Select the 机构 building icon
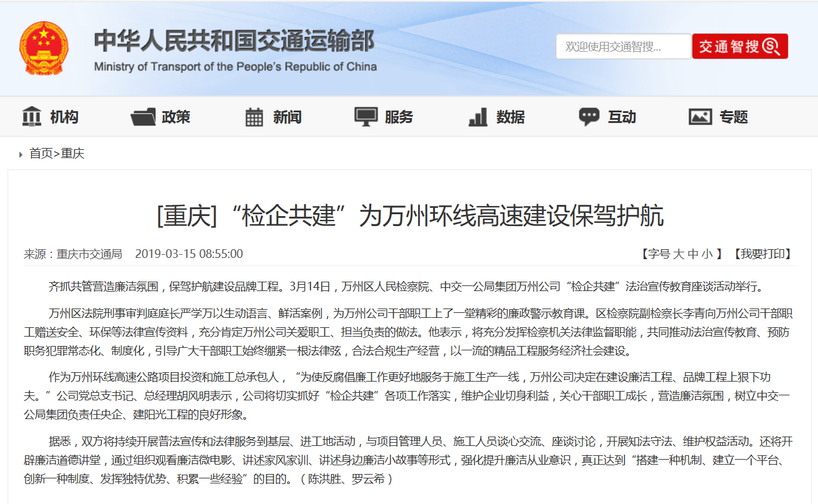Viewport: 818px width, 504px height. click(x=31, y=116)
